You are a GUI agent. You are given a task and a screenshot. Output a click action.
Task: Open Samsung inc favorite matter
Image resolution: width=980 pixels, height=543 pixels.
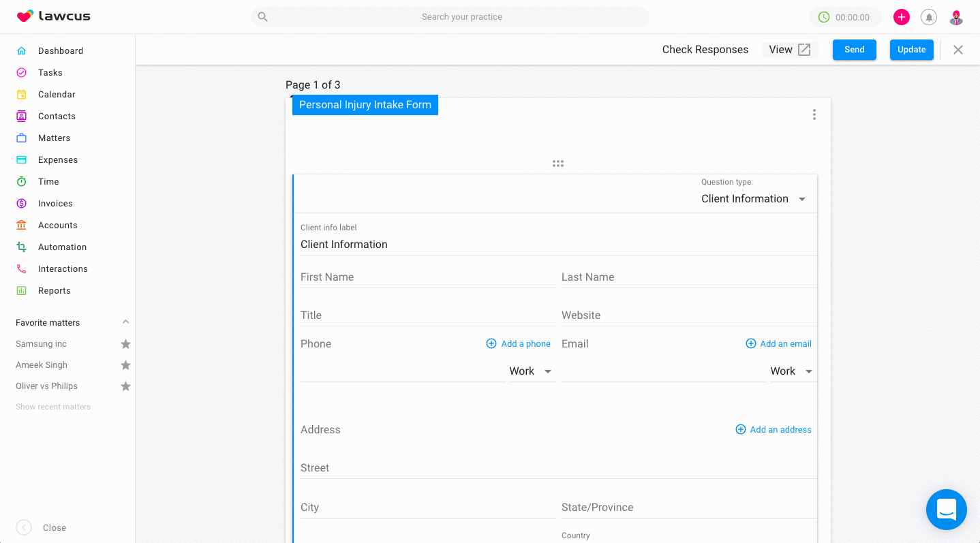[x=42, y=344]
